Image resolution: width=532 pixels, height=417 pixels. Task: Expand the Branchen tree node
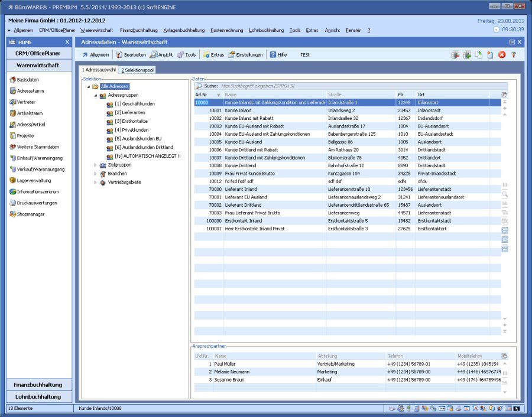pos(95,174)
